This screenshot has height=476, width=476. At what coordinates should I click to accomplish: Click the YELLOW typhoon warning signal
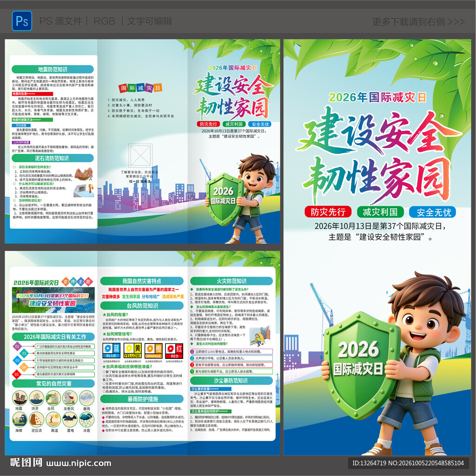point(132,350)
